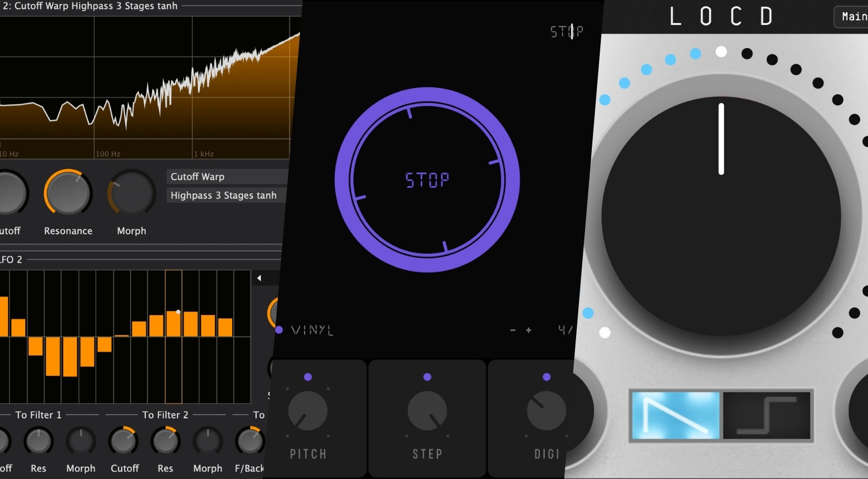The width and height of the screenshot is (868, 479).
Task: Click the sawtooth waveform icon
Action: coord(675,415)
